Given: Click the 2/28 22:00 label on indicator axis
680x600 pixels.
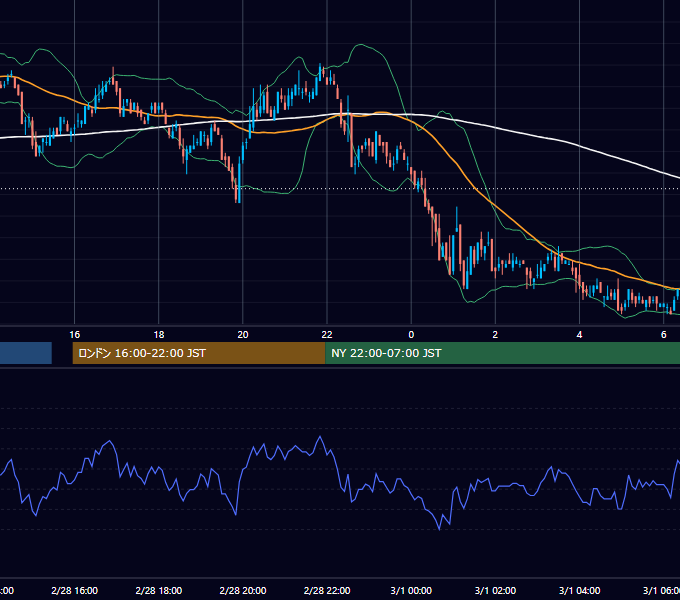Looking at the screenshot, I should pos(327,590).
